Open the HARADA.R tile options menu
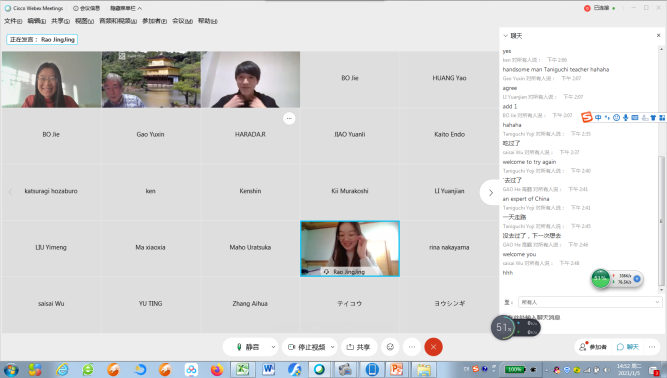 click(x=289, y=118)
